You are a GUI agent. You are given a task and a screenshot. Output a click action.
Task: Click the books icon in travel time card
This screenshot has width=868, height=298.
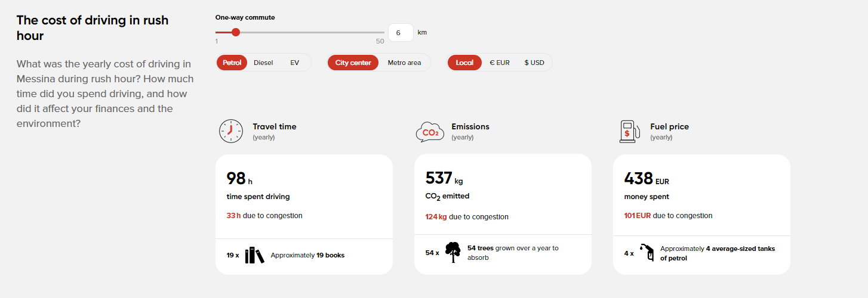pyautogui.click(x=255, y=255)
